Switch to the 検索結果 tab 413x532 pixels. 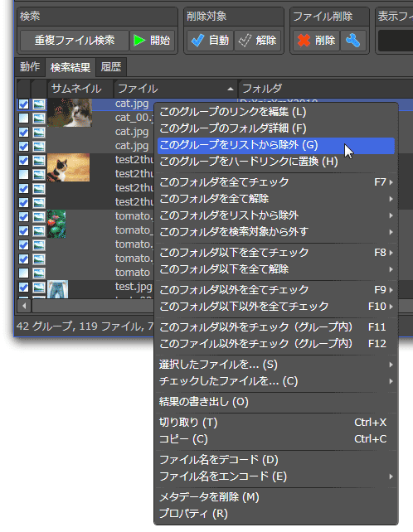tap(70, 67)
